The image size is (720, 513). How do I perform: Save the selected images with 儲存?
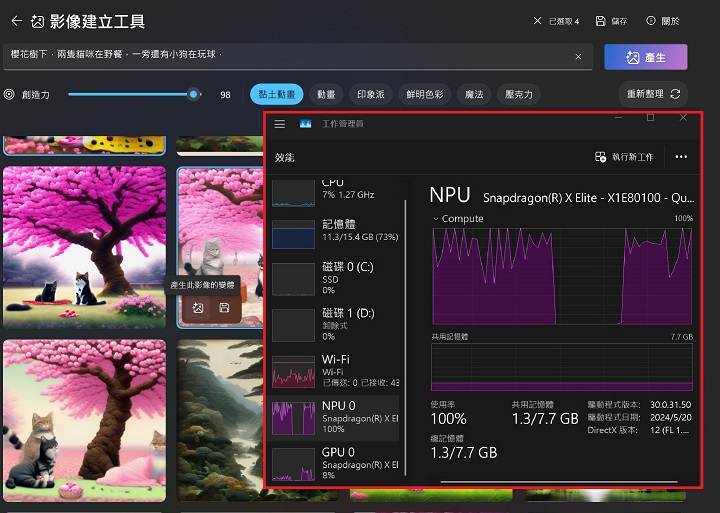click(x=611, y=21)
